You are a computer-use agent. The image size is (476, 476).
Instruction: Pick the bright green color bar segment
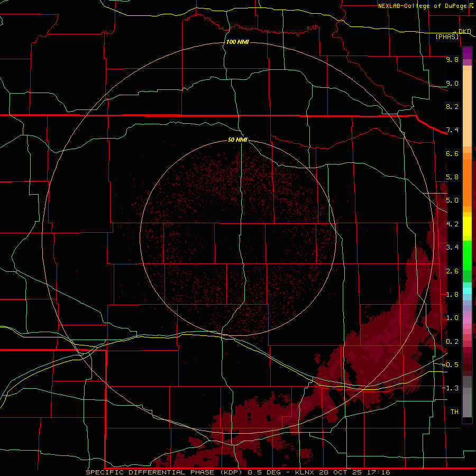click(x=467, y=255)
